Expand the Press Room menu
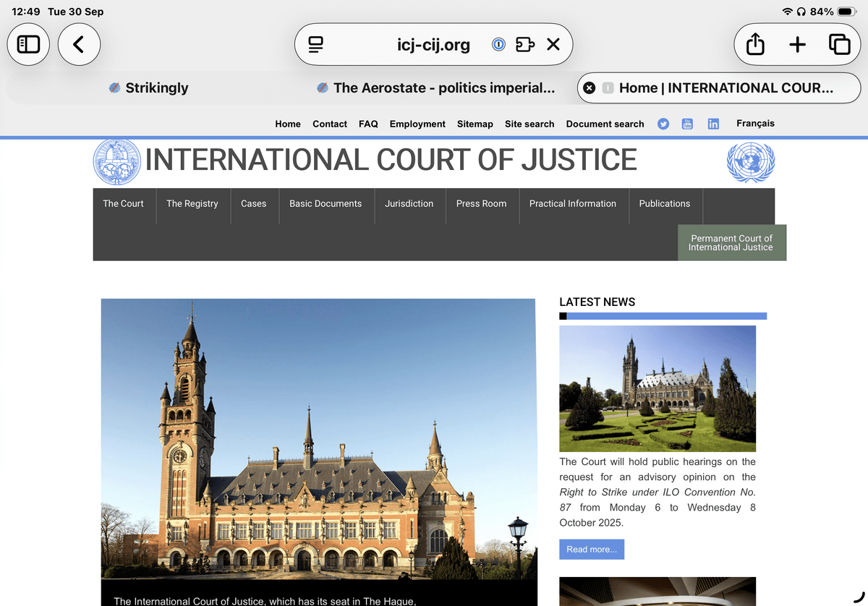 pyautogui.click(x=481, y=204)
